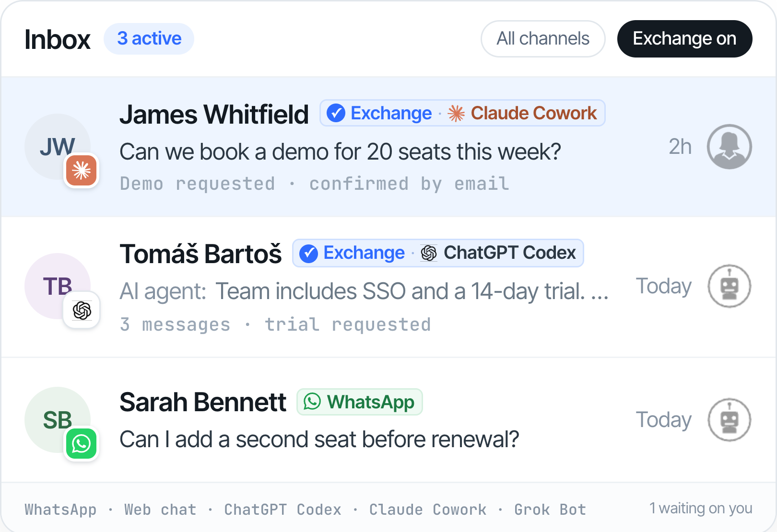Open the All channels filter

click(543, 39)
